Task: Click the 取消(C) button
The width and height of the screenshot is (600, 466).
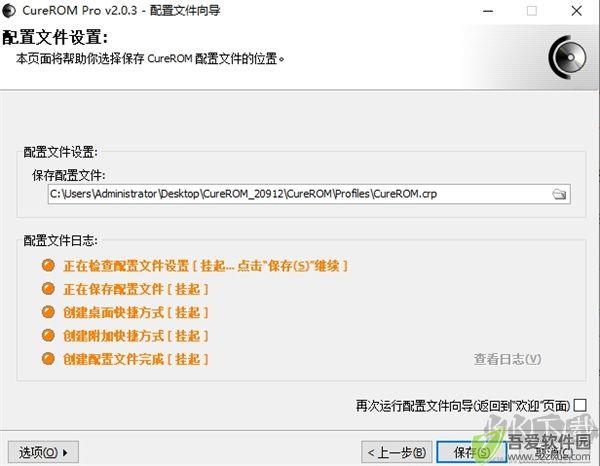Action: coord(553,453)
